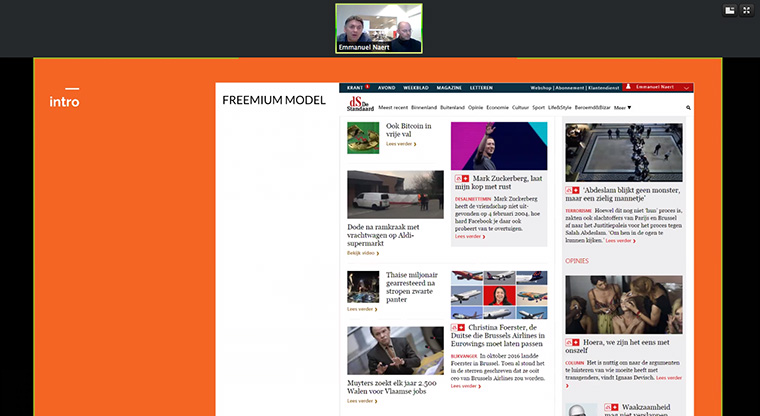Switch video layout with the view icon
This screenshot has width=760, height=416.
pyautogui.click(x=730, y=10)
